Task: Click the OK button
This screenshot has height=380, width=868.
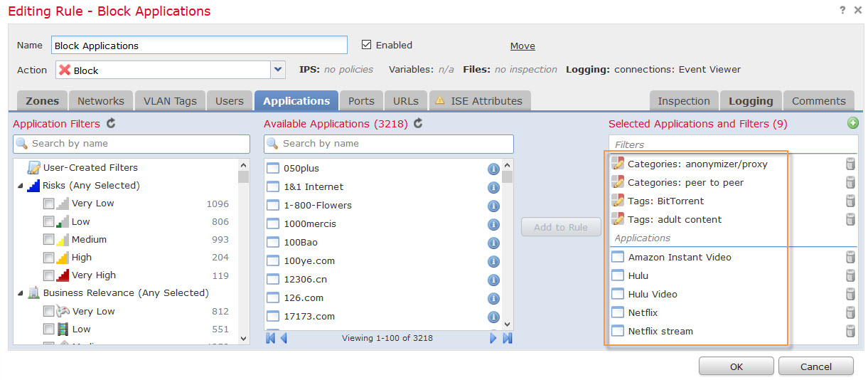Action: tap(736, 366)
